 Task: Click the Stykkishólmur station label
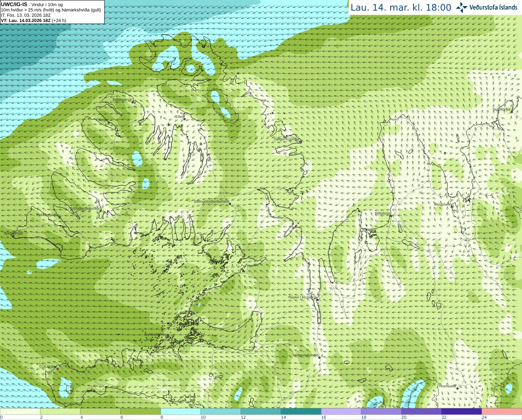(x=156, y=334)
